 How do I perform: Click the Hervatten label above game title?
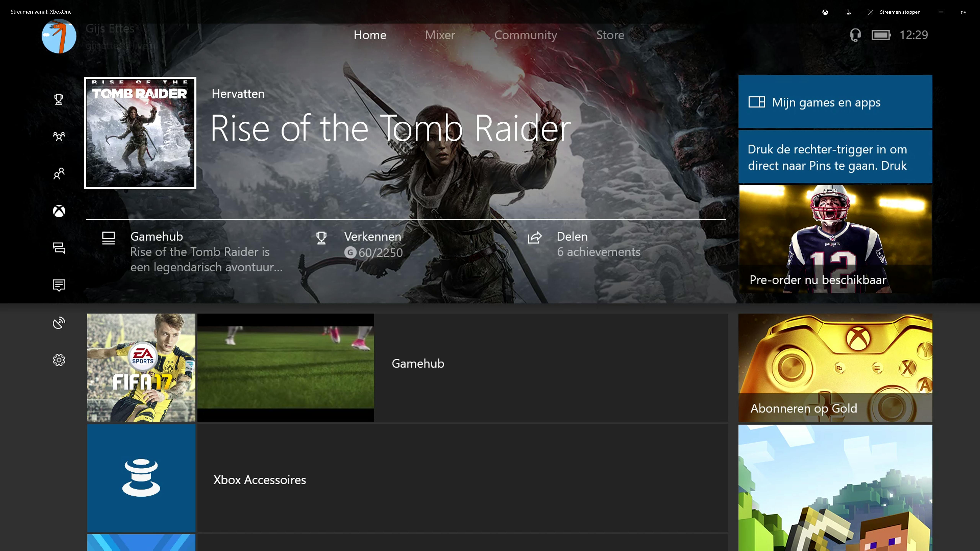pyautogui.click(x=238, y=94)
